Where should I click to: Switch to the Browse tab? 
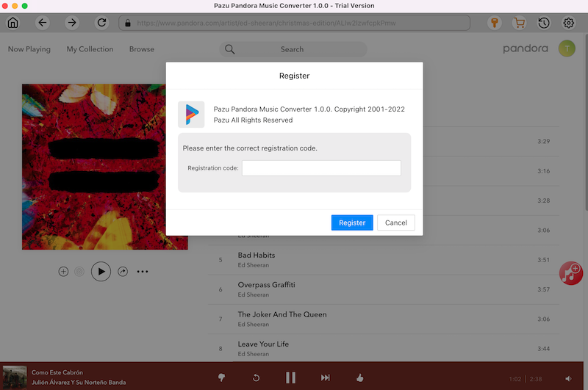click(x=142, y=49)
